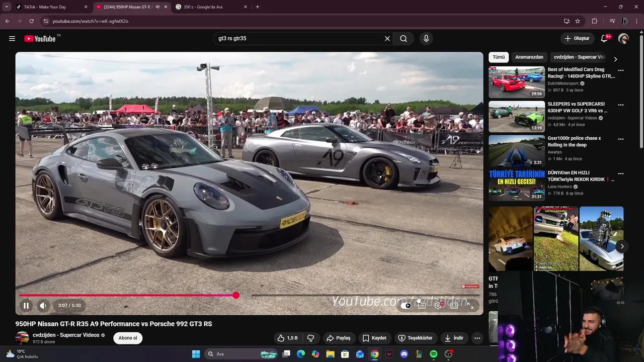This screenshot has height=362, width=644.
Task: Click the Oluştur create button
Action: tap(577, 39)
